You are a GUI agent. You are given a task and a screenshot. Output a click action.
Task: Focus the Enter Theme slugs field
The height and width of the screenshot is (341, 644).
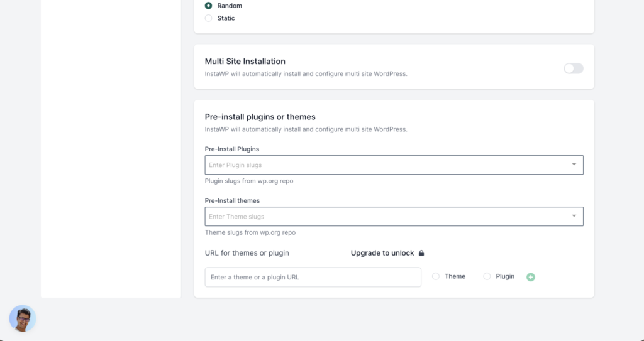pyautogui.click(x=394, y=216)
